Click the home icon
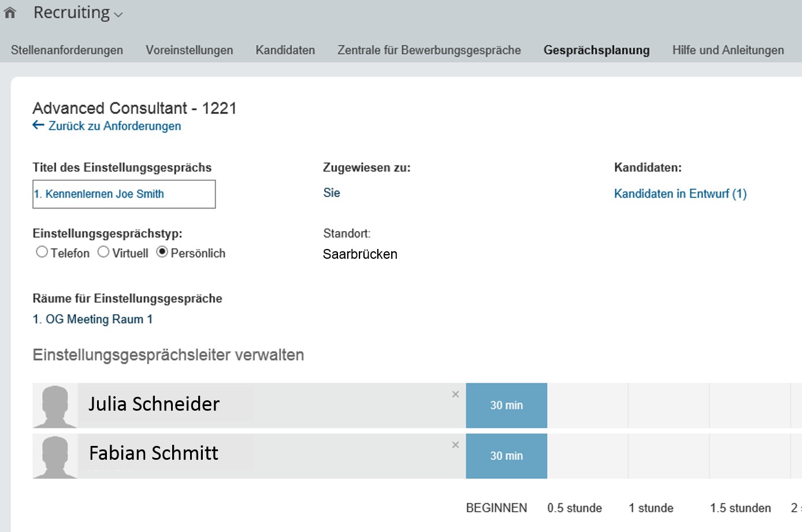 pyautogui.click(x=10, y=13)
